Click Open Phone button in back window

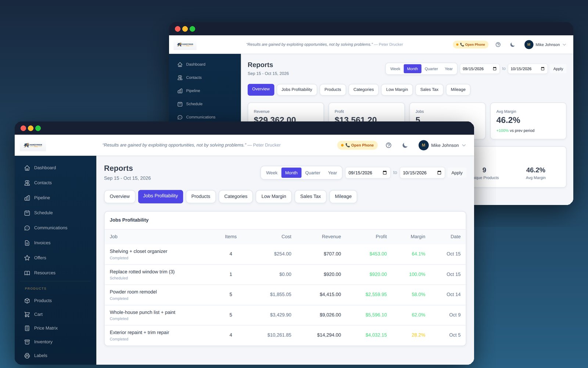coord(471,45)
